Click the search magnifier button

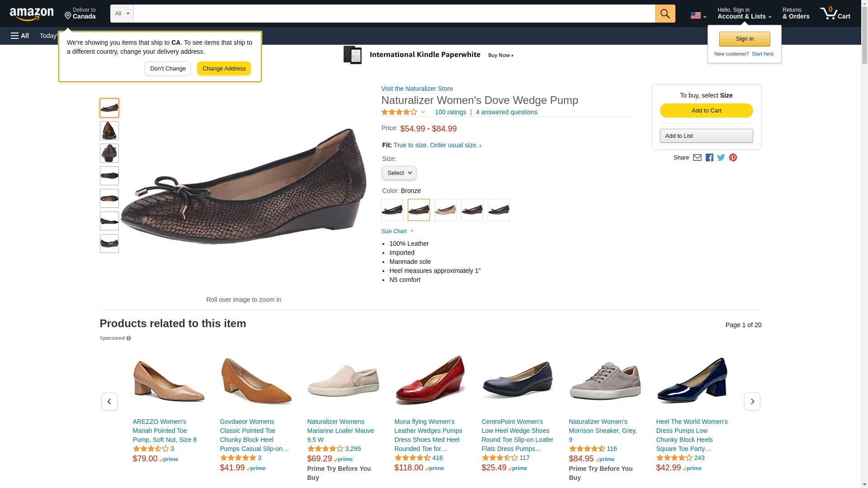[x=665, y=14]
